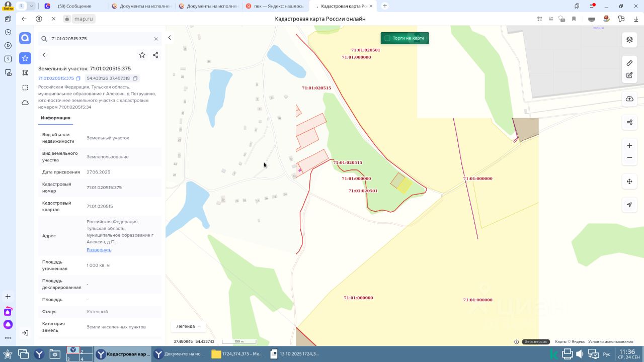This screenshot has height=362, width=644.
Task: Locate my position on the map
Action: click(629, 205)
